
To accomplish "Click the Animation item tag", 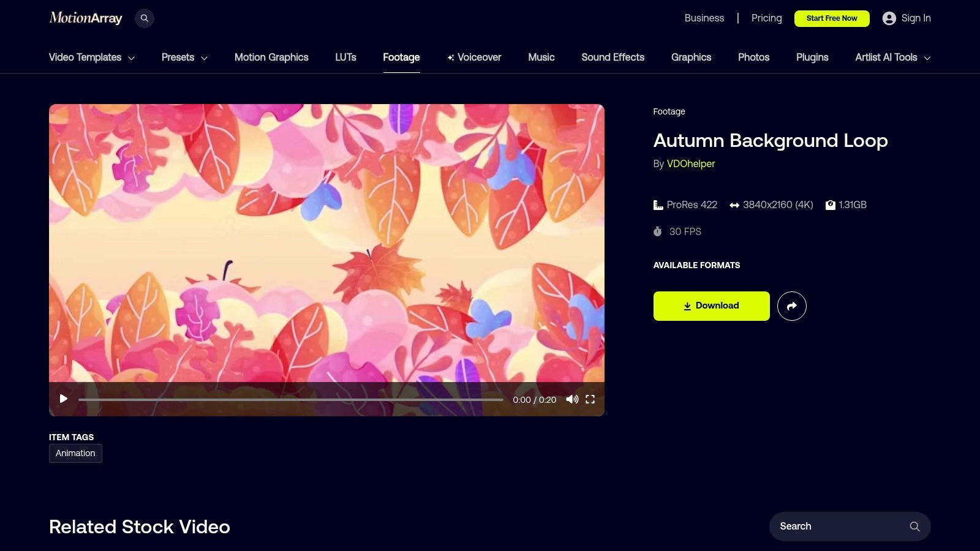I will pyautogui.click(x=75, y=454).
